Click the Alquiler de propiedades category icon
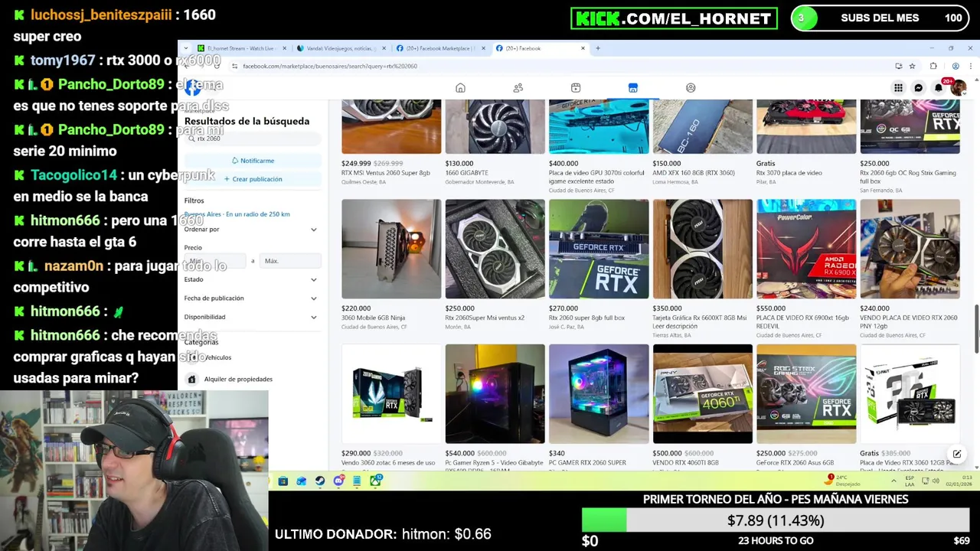 pos(192,379)
